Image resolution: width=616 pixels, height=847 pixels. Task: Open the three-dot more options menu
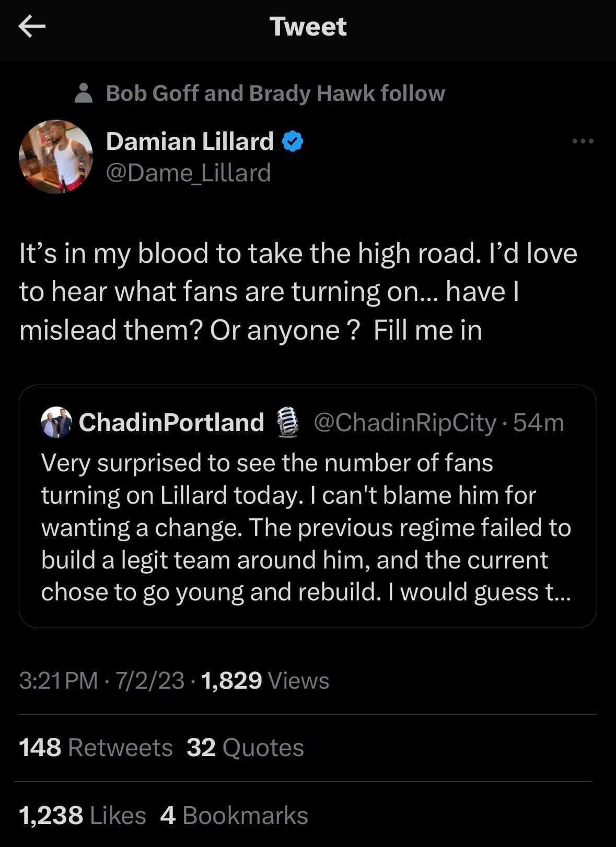(583, 141)
